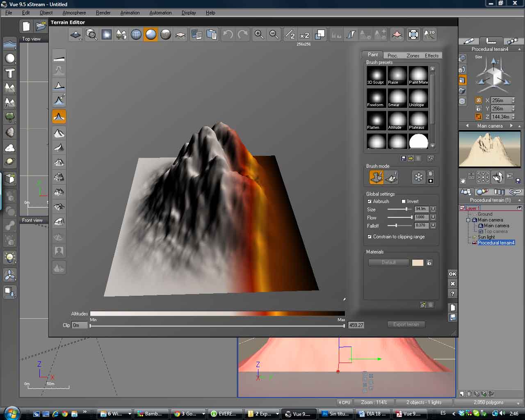
Task: Click the Export terrain button
Action: pyautogui.click(x=406, y=324)
